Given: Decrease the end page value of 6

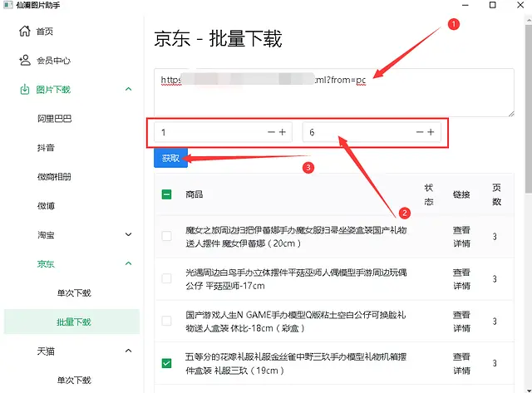Looking at the screenshot, I should pyautogui.click(x=420, y=132).
